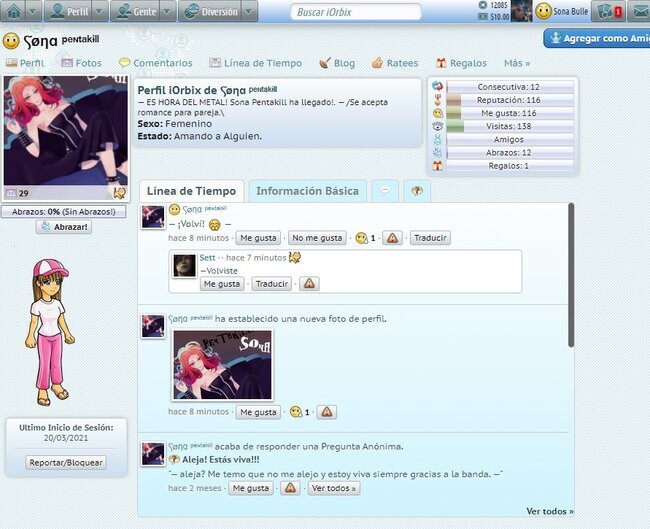The image size is (650, 529).
Task: Click the timeline vertical scrollbar
Action: click(571, 275)
